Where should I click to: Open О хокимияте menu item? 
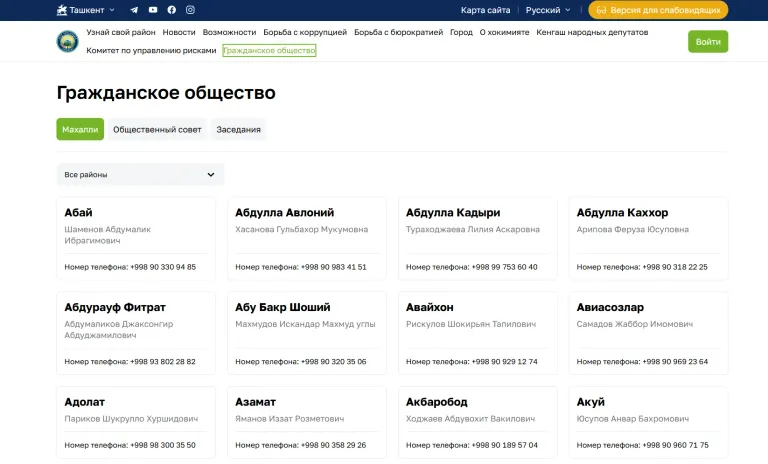click(504, 32)
